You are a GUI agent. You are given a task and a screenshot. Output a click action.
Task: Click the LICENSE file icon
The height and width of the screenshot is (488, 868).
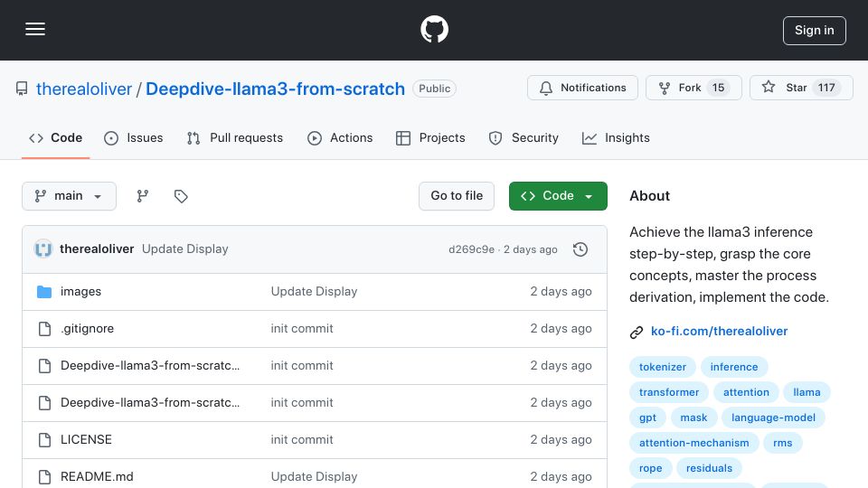[x=44, y=440]
